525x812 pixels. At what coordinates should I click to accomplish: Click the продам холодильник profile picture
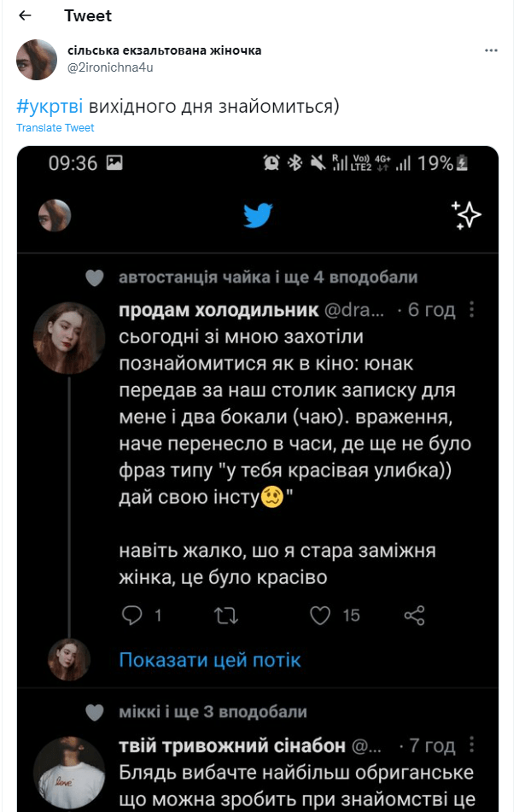click(70, 336)
